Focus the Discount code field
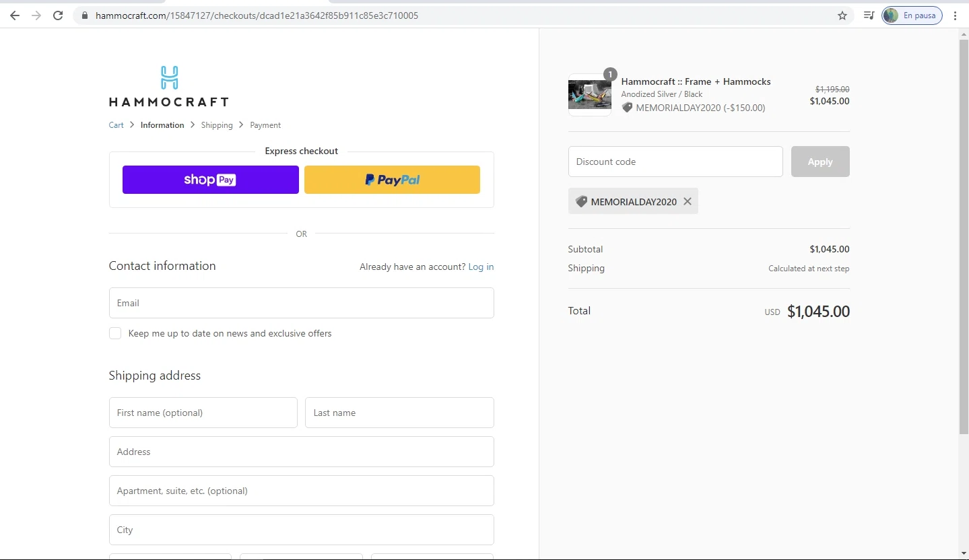The height and width of the screenshot is (560, 969). [x=675, y=162]
